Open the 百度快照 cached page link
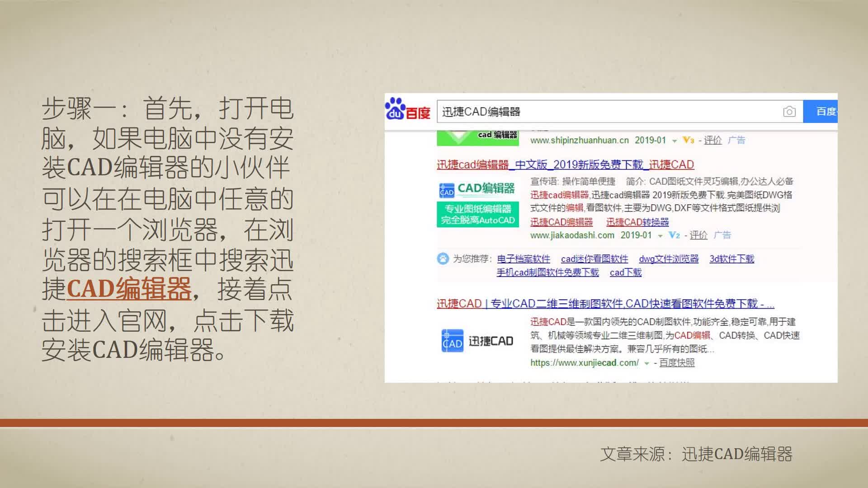 coord(676,363)
